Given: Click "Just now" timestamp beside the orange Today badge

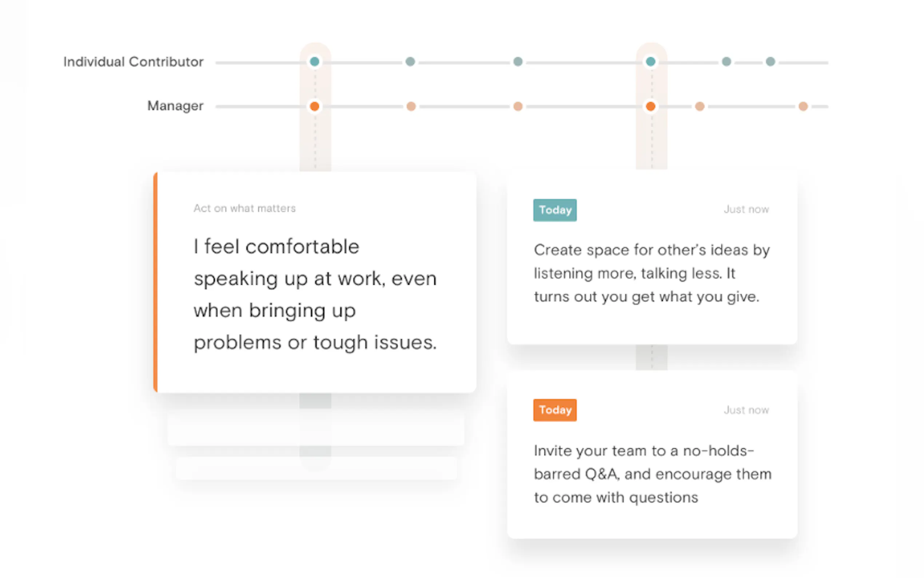Looking at the screenshot, I should (746, 410).
